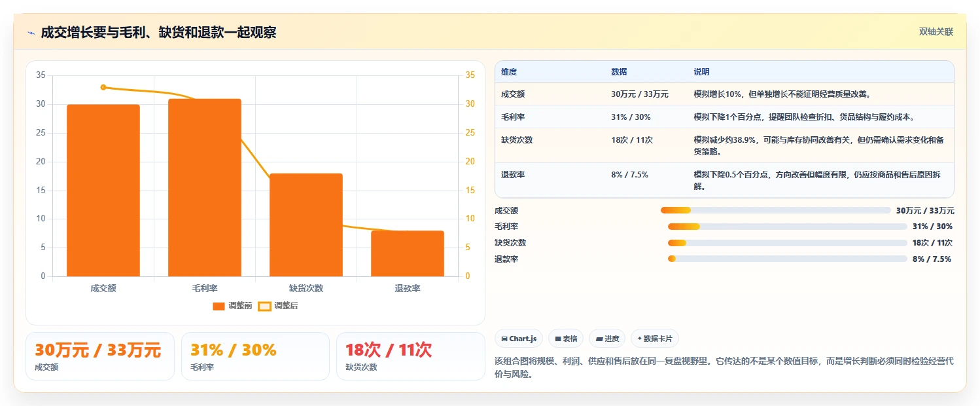Screen dimensions: 980x406
Task: Click the 缺货次数 x-axis label
Action: [306, 288]
